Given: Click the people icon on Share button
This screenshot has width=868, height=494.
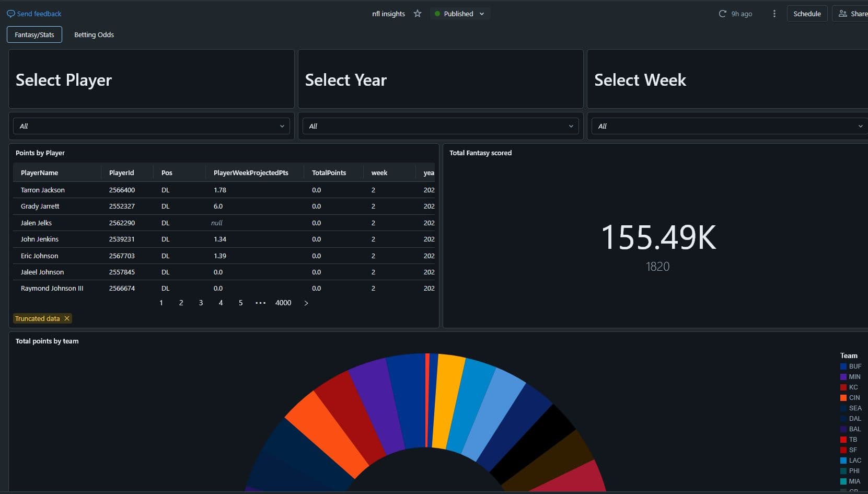Looking at the screenshot, I should (x=842, y=14).
